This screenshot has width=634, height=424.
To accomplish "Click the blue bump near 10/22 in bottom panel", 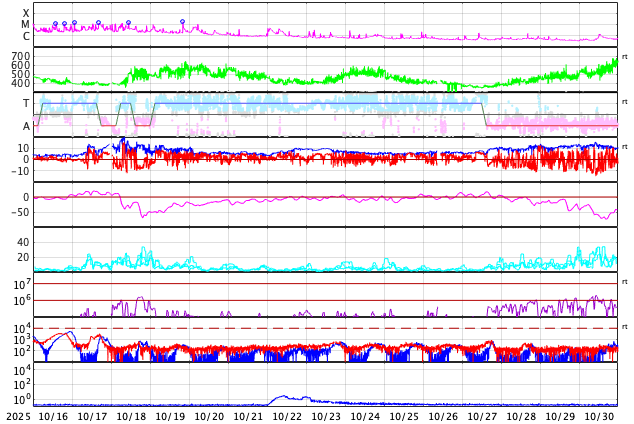I will pos(284,397).
